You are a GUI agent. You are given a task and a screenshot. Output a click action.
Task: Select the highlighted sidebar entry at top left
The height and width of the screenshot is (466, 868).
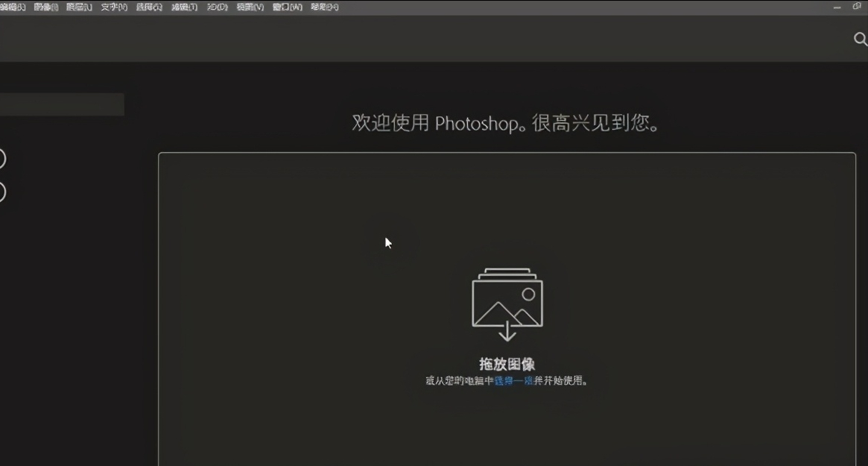pyautogui.click(x=62, y=104)
